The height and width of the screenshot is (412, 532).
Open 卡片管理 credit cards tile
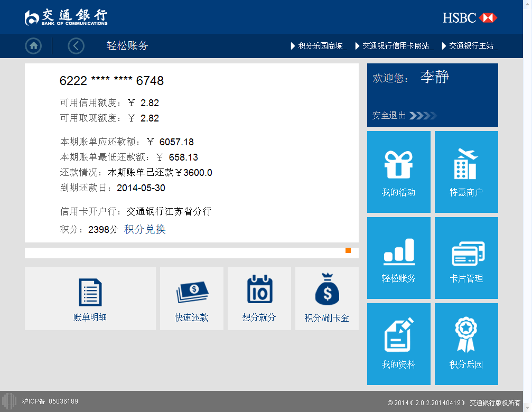point(466,258)
